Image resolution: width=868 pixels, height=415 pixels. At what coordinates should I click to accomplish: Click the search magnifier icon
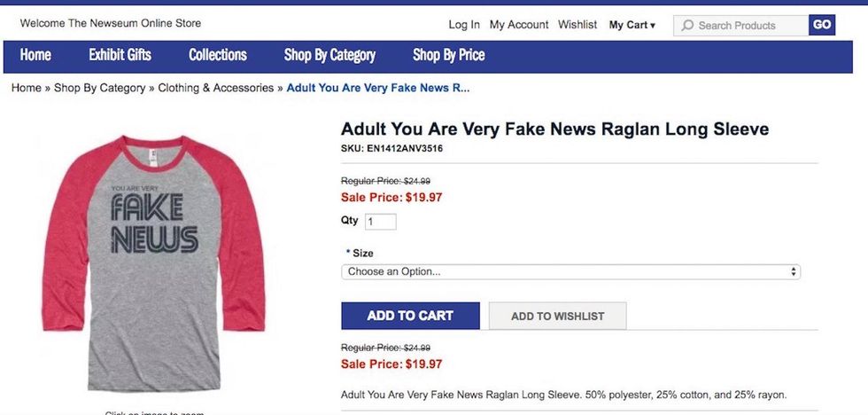coord(687,26)
